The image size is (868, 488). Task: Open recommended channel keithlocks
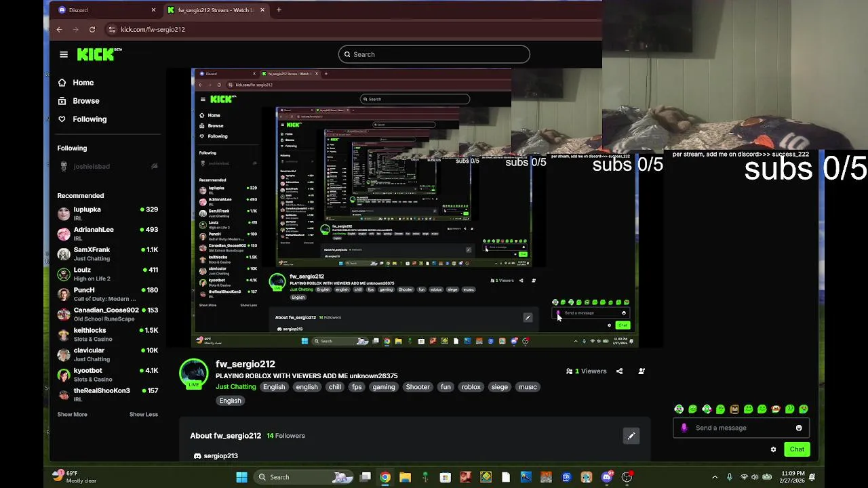(x=108, y=334)
